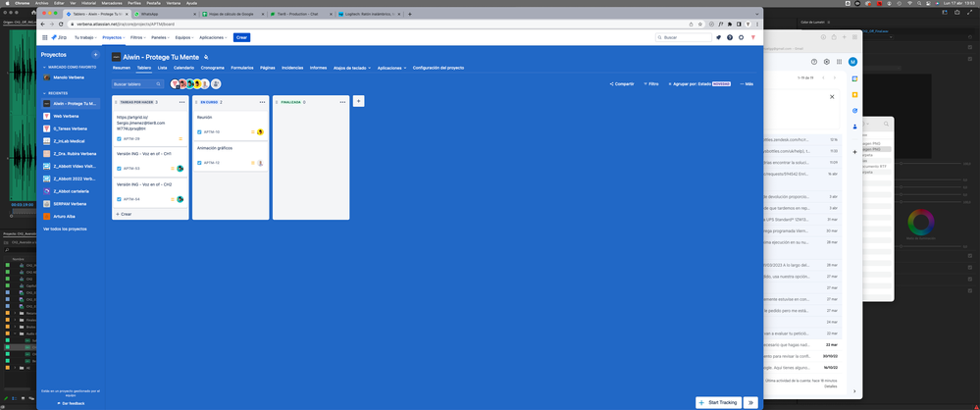Open Gmail settings gear icon
Screen dimensions: 980x410
coord(826,62)
